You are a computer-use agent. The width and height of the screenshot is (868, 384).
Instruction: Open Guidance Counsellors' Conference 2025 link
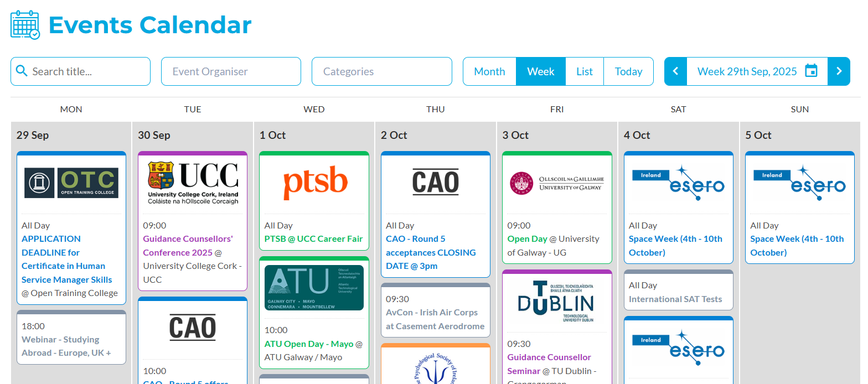[188, 246]
